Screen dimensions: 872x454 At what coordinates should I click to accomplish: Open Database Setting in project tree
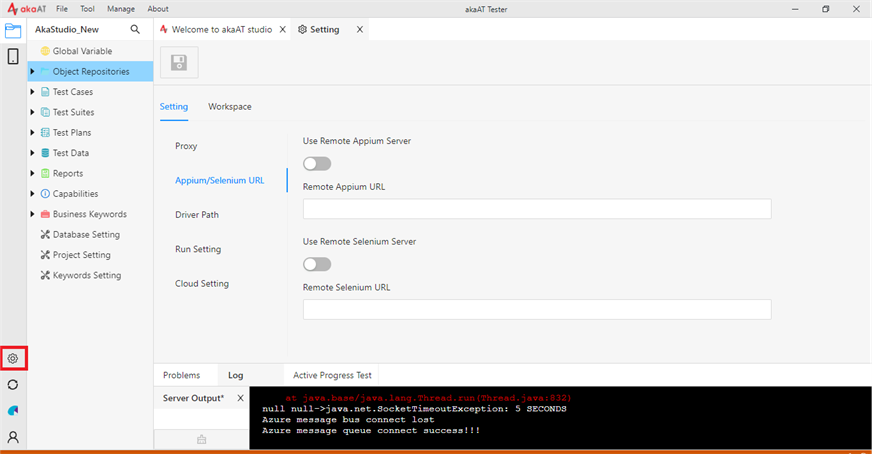[86, 235]
